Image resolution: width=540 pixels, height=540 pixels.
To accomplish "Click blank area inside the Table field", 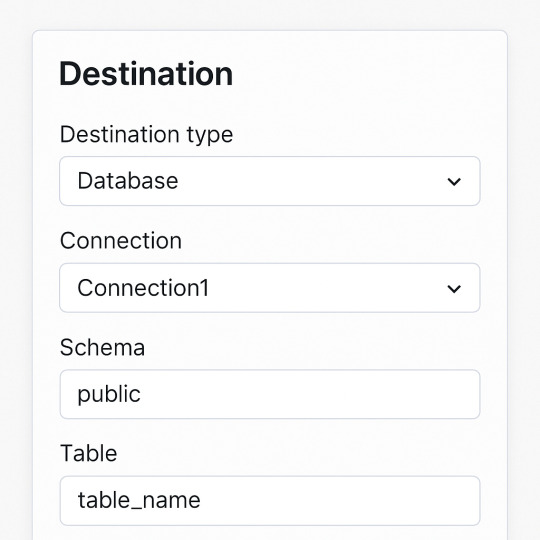I will (x=338, y=501).
